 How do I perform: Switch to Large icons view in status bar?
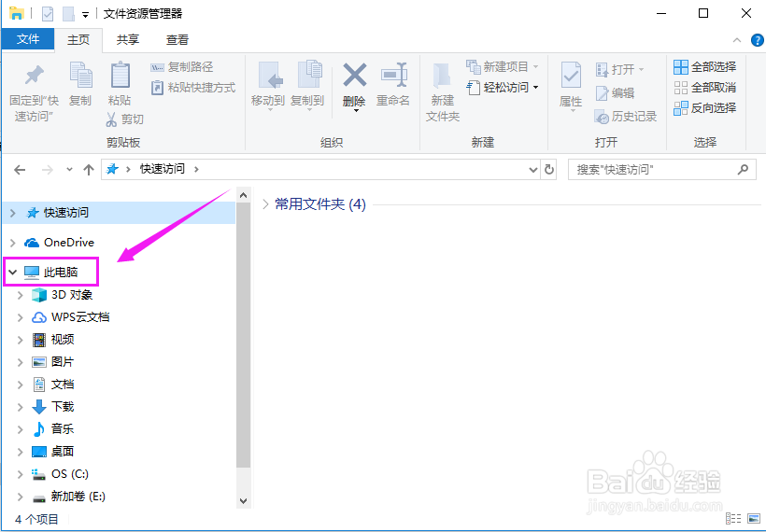(754, 518)
